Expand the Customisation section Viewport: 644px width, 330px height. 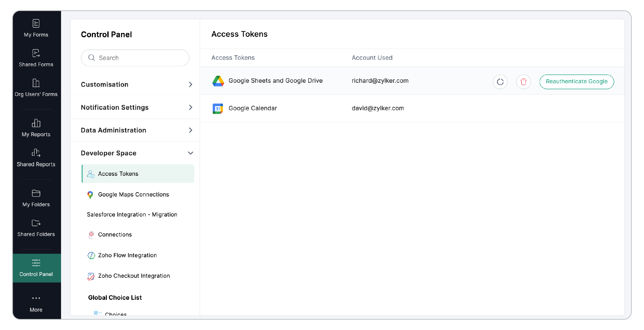(136, 84)
